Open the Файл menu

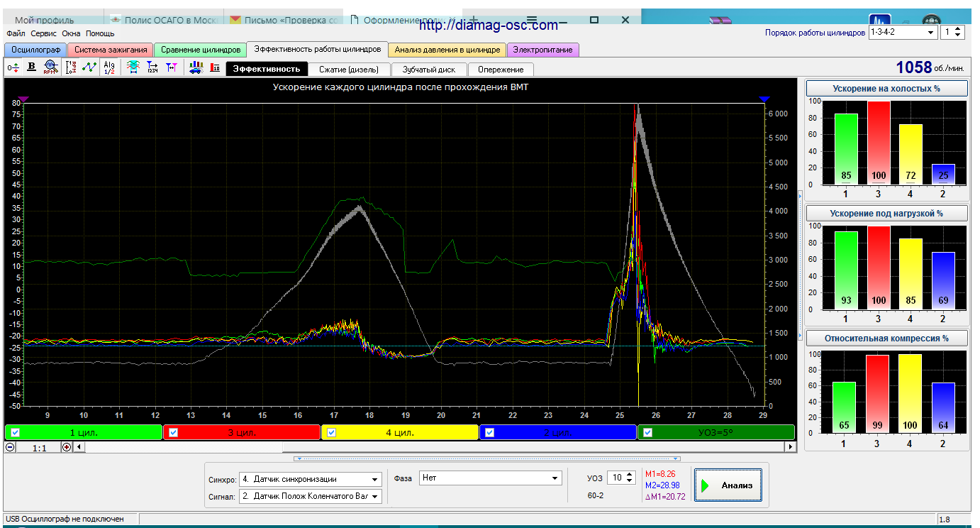click(16, 33)
